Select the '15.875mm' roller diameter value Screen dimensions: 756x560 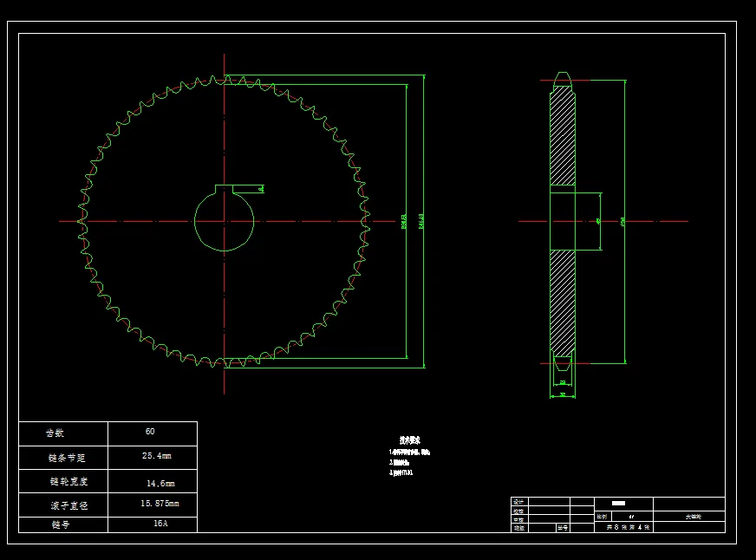[160, 503]
